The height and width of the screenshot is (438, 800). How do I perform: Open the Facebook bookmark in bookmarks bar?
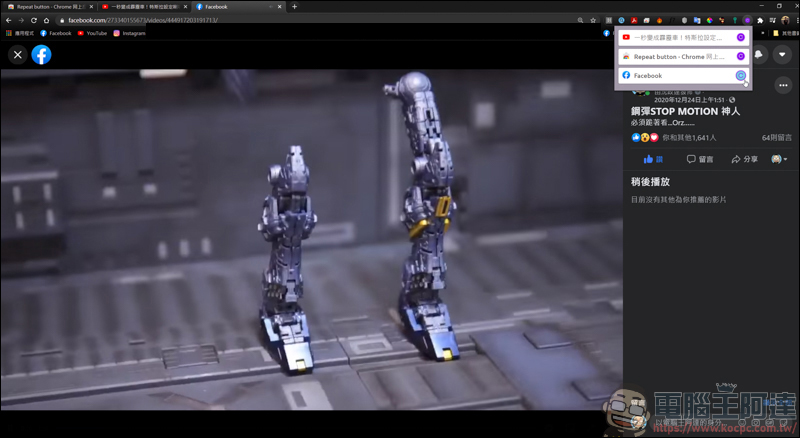(x=56, y=33)
